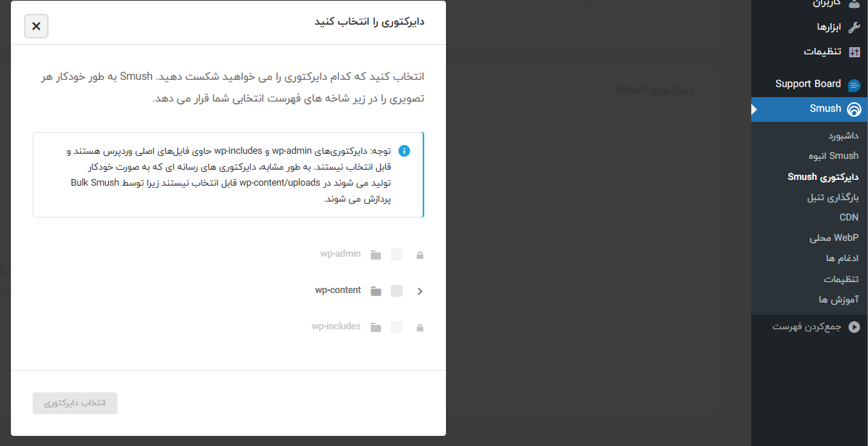The width and height of the screenshot is (868, 446).
Task: Click the wp-content folder icon
Action: click(376, 291)
